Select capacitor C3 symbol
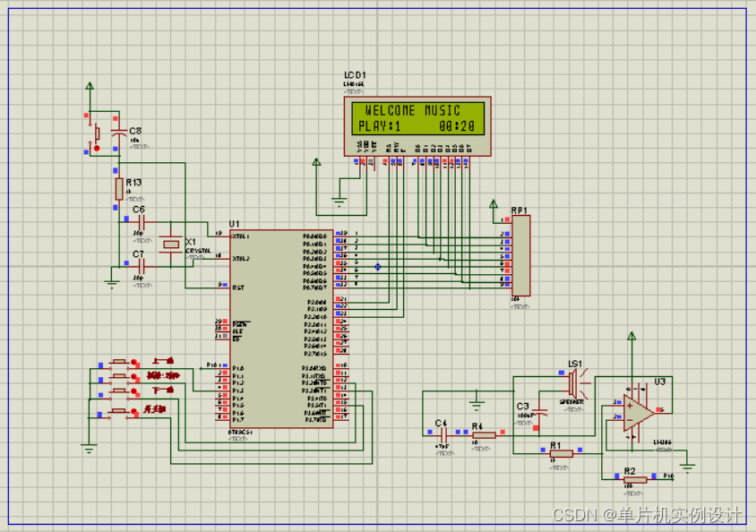Screen dimensions: 756x532 click(x=539, y=413)
